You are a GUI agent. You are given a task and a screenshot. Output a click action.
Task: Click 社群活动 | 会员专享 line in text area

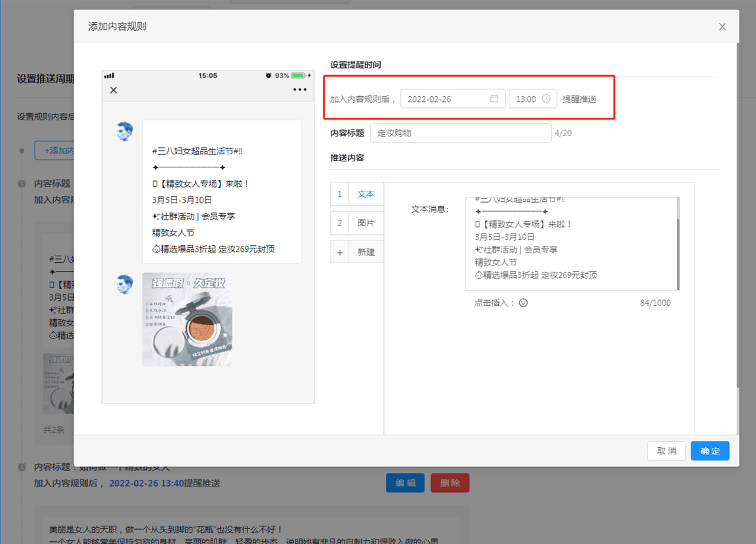click(517, 250)
